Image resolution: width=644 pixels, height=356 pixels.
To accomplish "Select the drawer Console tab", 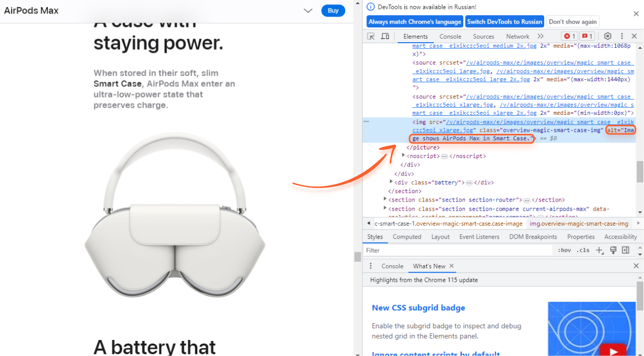I will click(x=392, y=266).
